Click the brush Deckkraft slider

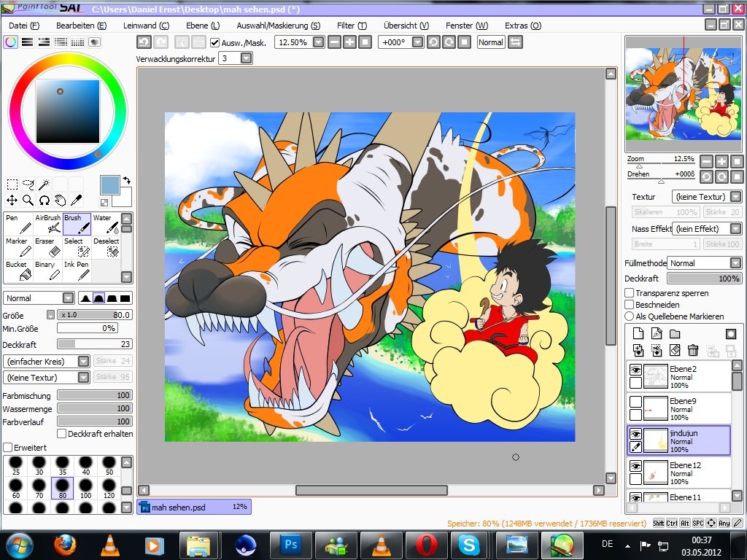pyautogui.click(x=94, y=344)
